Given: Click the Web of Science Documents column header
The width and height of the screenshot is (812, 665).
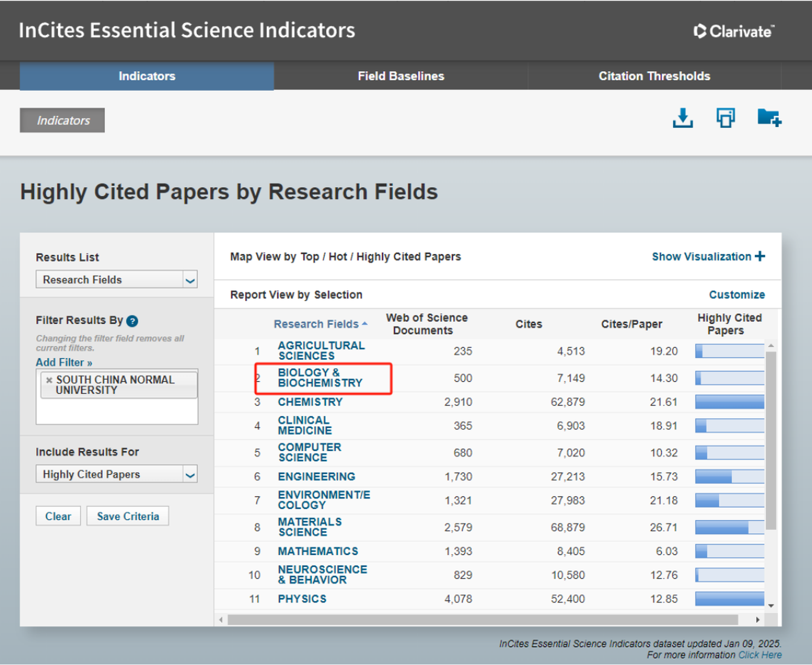Looking at the screenshot, I should [426, 324].
